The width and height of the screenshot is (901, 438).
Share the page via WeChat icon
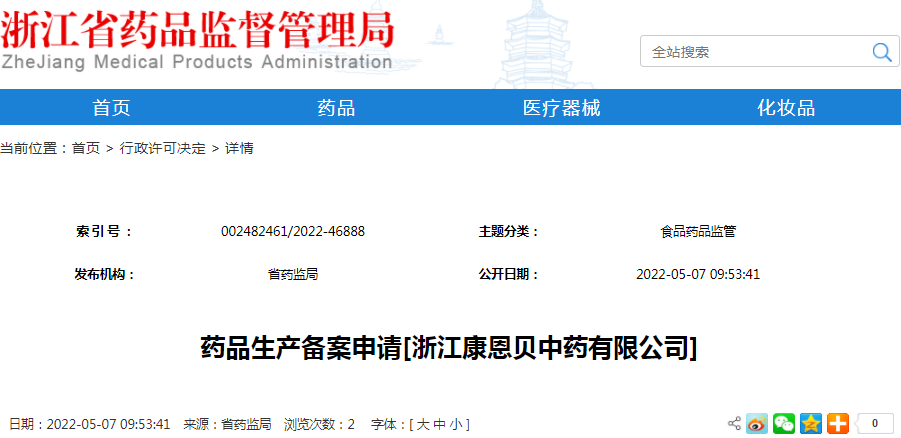[784, 424]
